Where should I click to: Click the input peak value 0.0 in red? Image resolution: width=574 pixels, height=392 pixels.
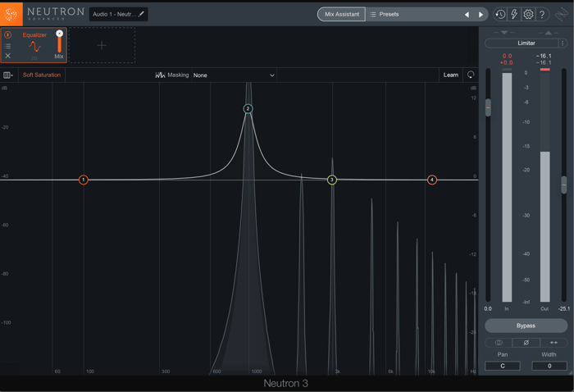click(x=507, y=56)
